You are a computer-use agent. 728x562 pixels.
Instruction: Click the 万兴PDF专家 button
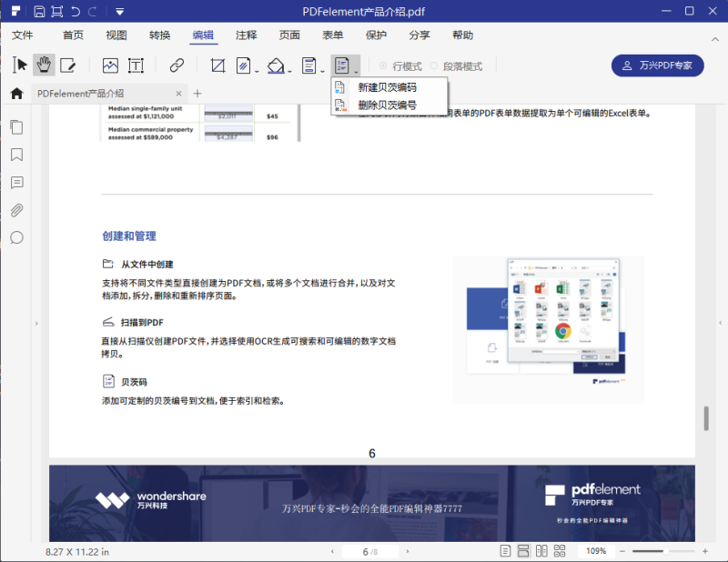(657, 65)
